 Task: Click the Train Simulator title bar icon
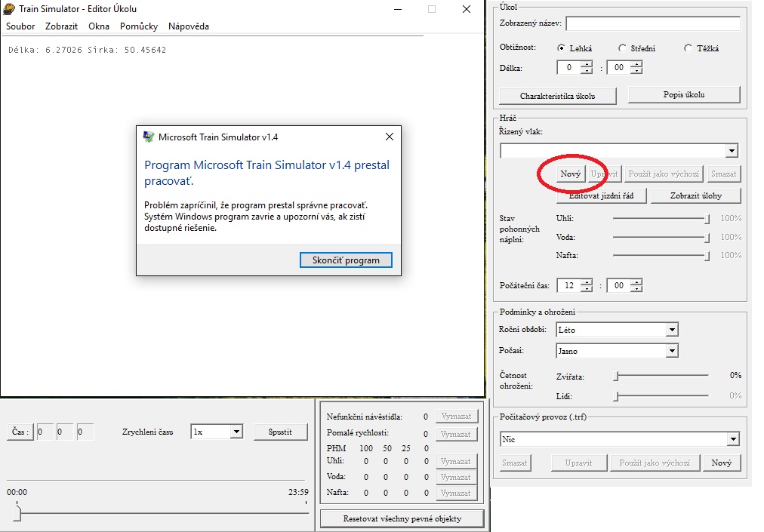point(9,9)
